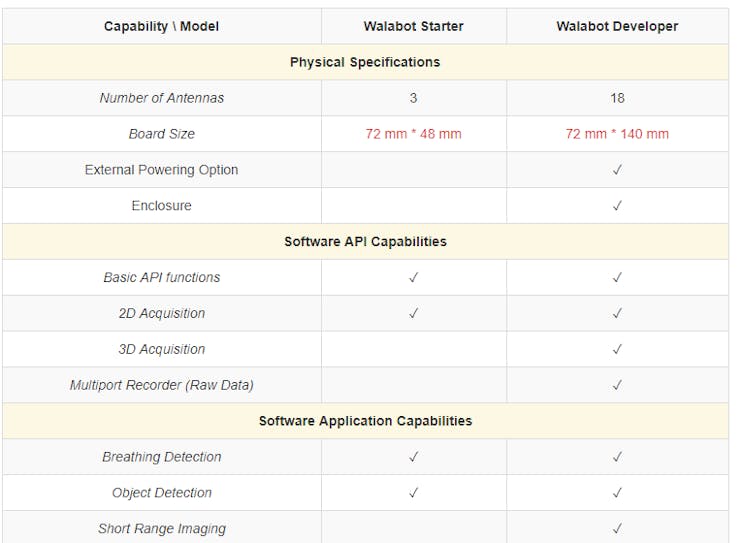Click Developer Short Range Imaging checkmark

click(x=617, y=528)
